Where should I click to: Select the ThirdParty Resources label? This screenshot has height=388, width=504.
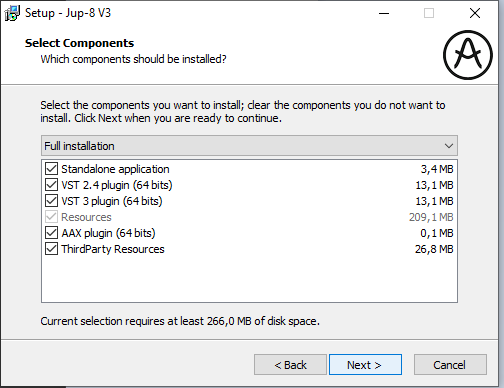click(113, 249)
